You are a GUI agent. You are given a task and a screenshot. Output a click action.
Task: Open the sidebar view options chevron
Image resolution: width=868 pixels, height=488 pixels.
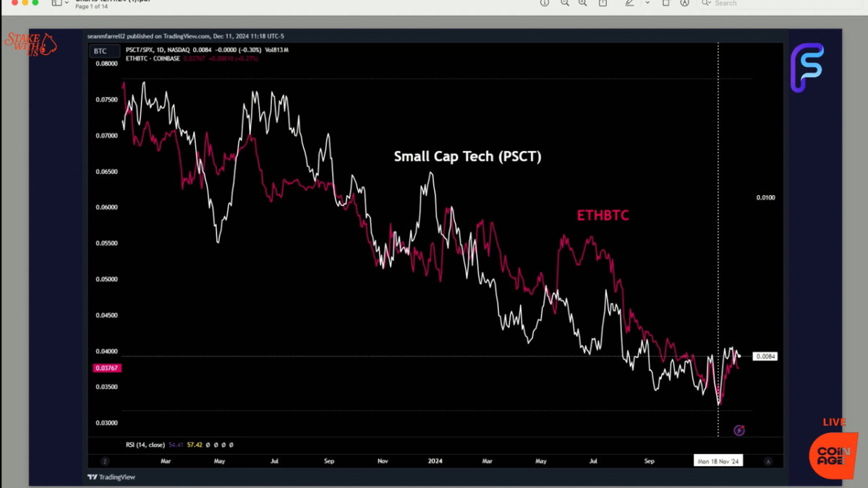(67, 3)
